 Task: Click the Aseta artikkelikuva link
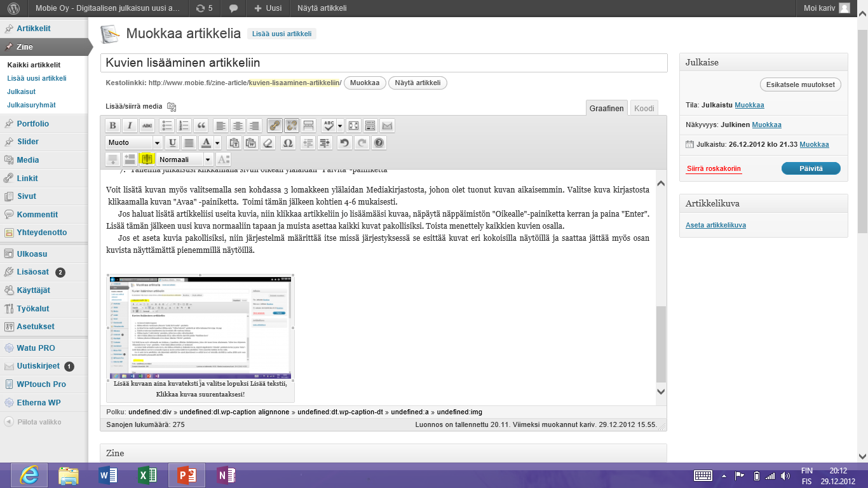pos(715,225)
